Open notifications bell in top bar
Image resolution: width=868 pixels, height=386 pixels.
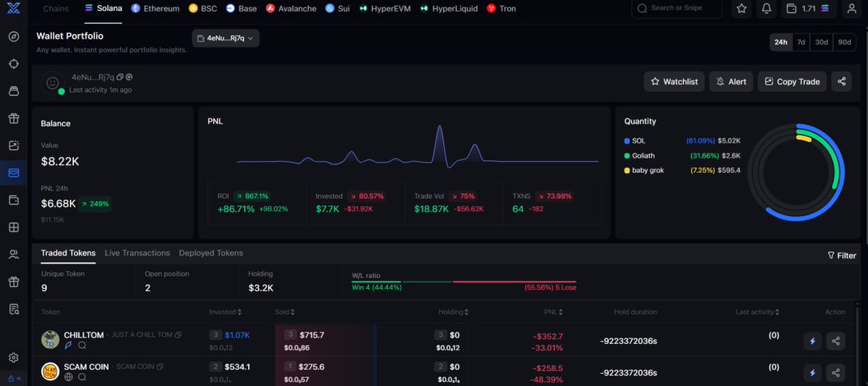coord(767,9)
